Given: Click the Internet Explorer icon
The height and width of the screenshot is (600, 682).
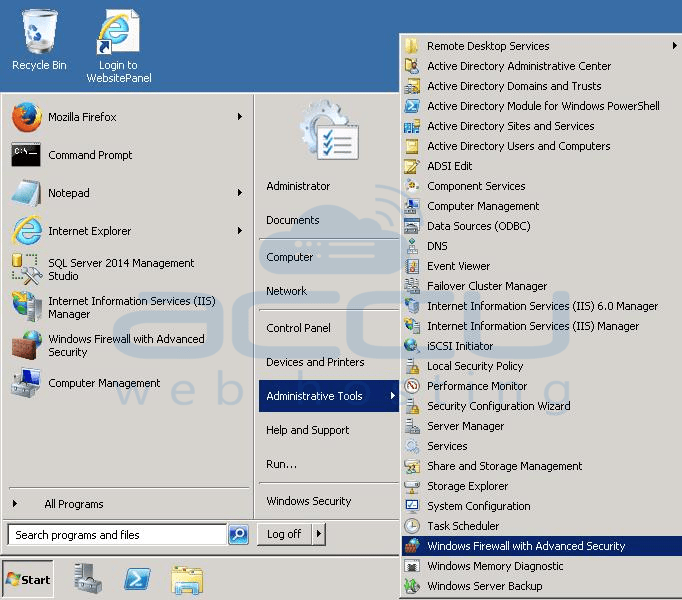Looking at the screenshot, I should pyautogui.click(x=27, y=231).
